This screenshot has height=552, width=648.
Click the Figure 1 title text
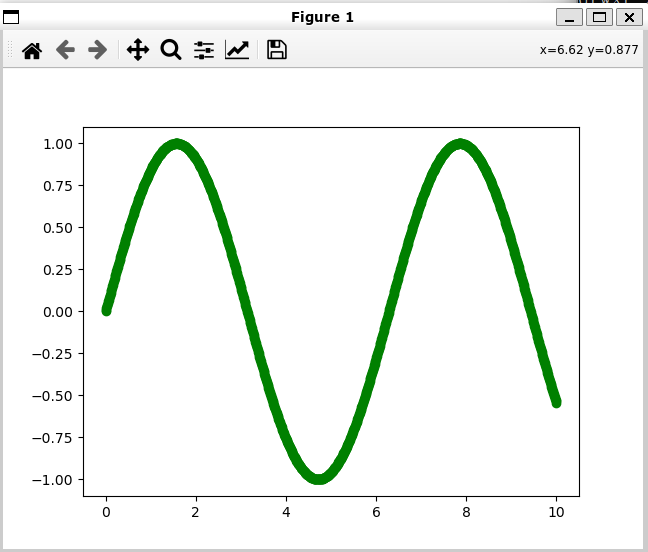pos(322,17)
